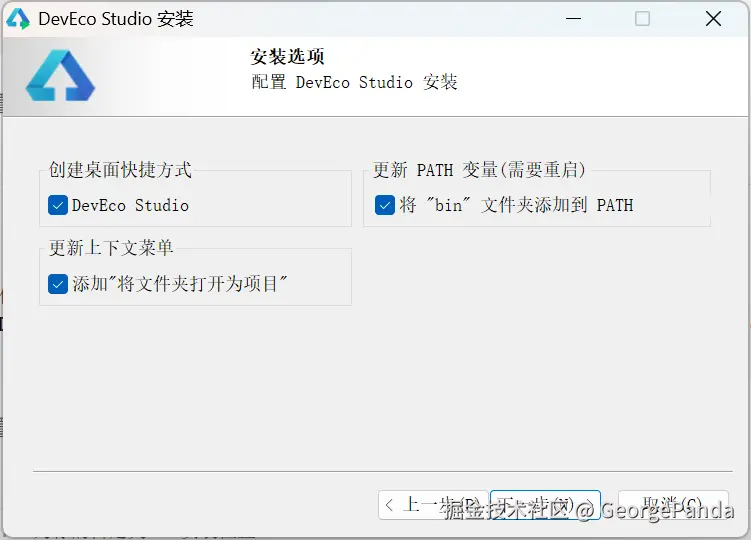Viewport: 751px width, 540px height.
Task: Disable the 添加"将文件夹打开为项目" checkbox
Action: click(57, 284)
